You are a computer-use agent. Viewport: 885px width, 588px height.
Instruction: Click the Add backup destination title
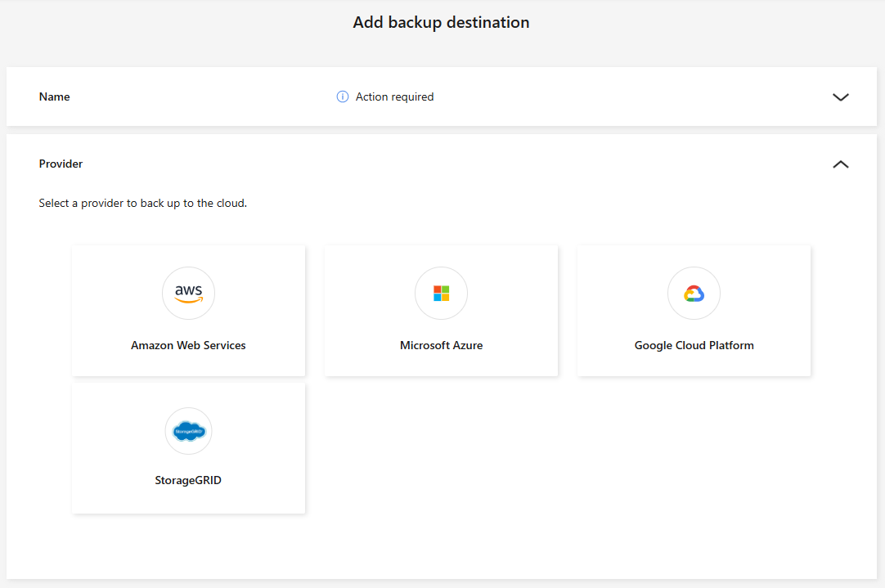click(x=441, y=22)
